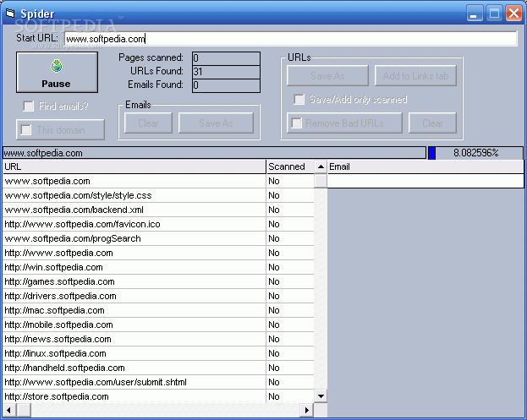
Task: Click Clear in the URLs group
Action: click(x=432, y=123)
